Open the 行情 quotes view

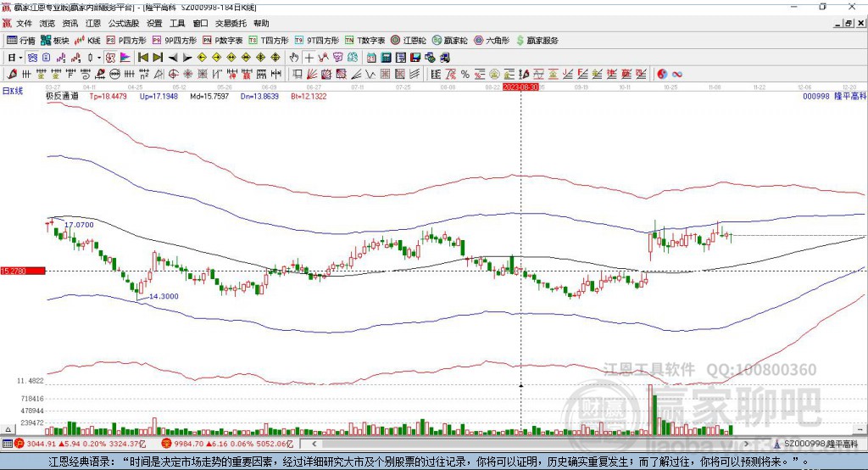pos(21,41)
